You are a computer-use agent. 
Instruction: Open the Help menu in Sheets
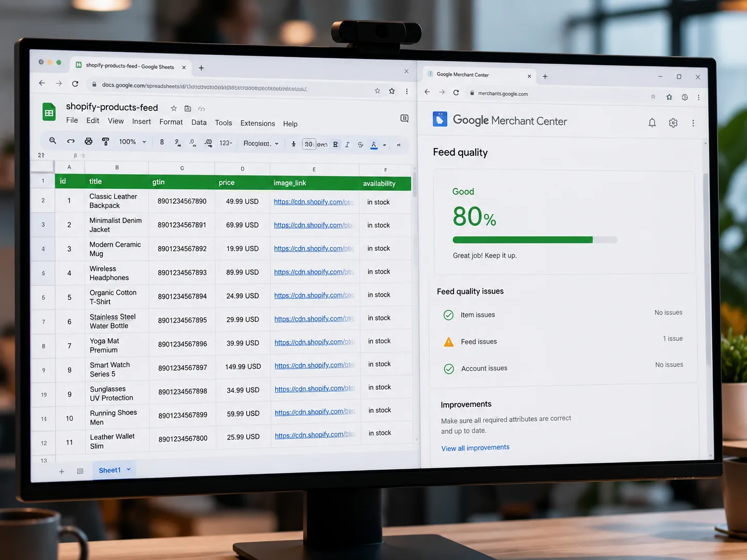point(290,124)
